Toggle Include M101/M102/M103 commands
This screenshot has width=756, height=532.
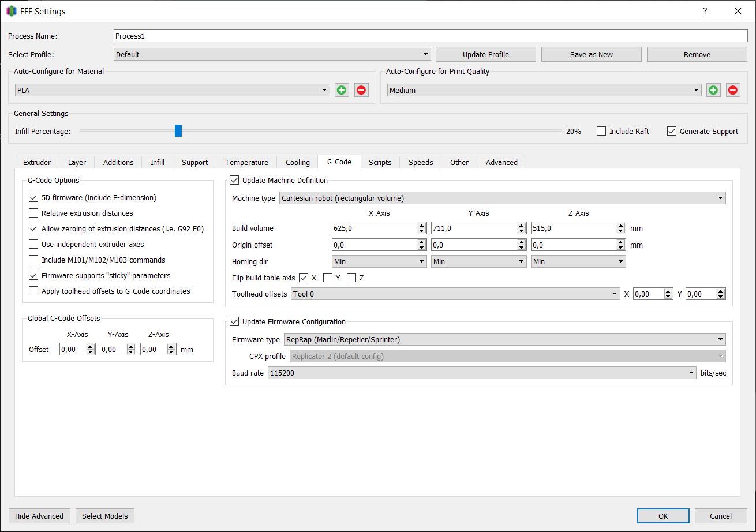pos(33,260)
